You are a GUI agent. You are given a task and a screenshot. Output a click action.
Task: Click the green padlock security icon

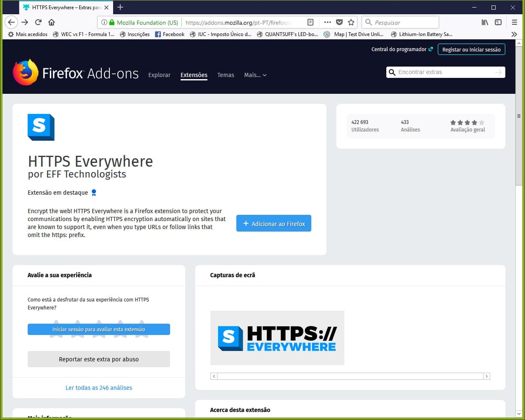[111, 22]
